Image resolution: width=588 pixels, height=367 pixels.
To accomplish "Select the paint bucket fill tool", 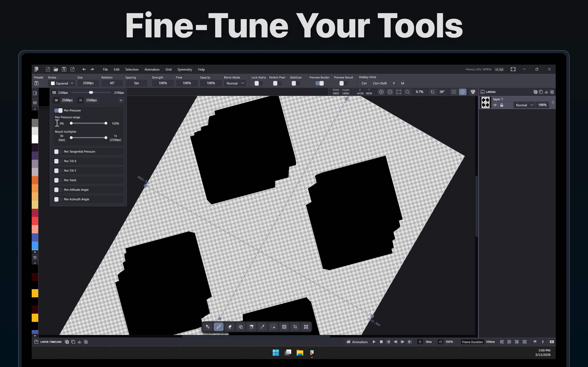I will tap(252, 327).
